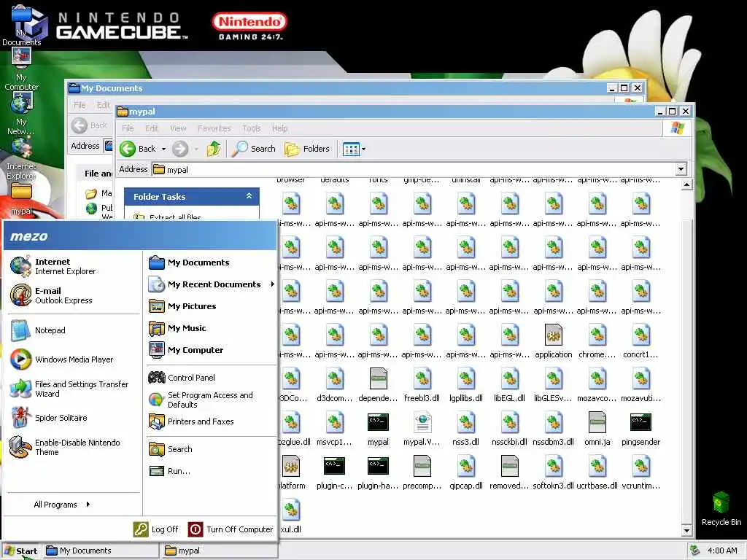The height and width of the screenshot is (560, 747).
Task: Select nssckbi.dll file
Action: point(509,429)
